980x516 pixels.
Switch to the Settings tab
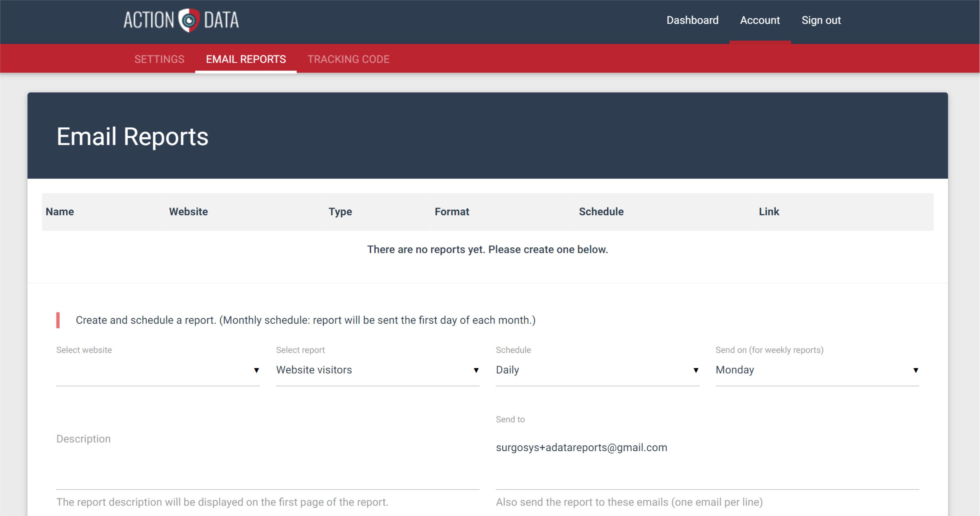[159, 59]
